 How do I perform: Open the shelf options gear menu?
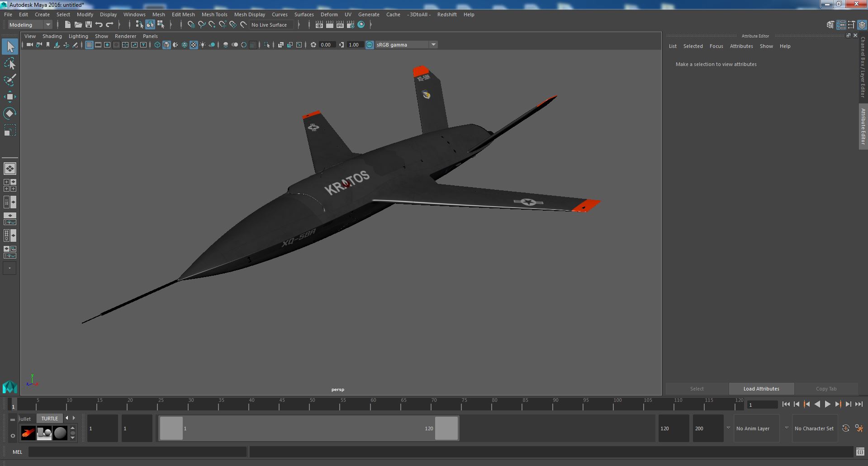pyautogui.click(x=13, y=436)
